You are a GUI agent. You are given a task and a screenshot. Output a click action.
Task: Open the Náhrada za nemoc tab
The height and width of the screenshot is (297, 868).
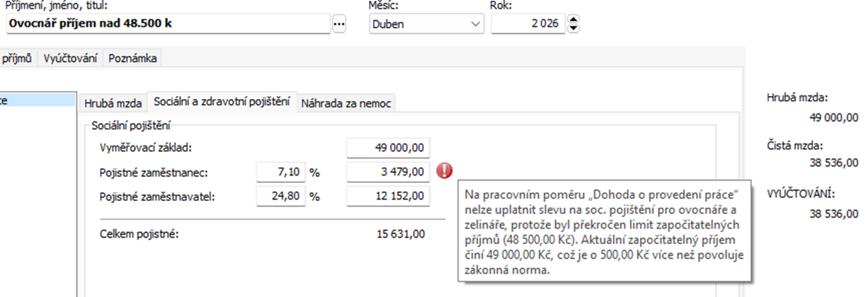(346, 103)
